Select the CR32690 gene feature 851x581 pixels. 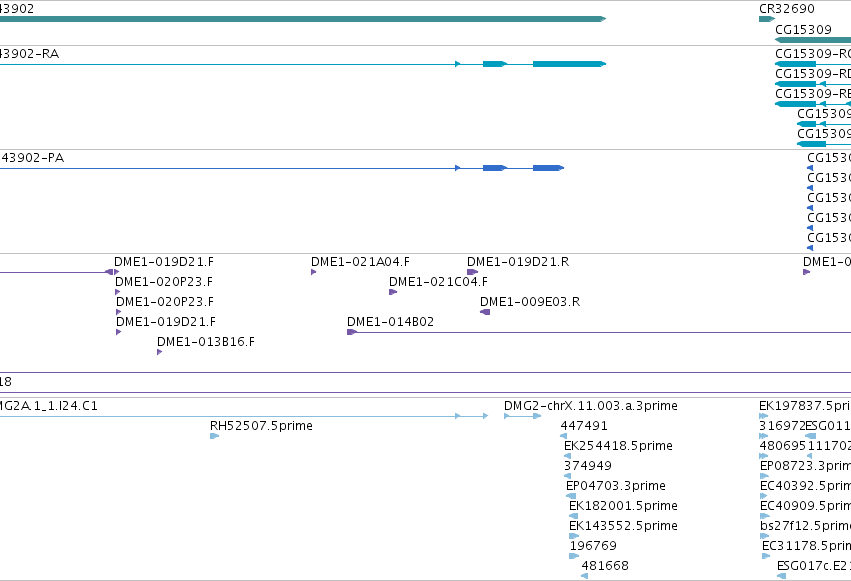pos(766,19)
